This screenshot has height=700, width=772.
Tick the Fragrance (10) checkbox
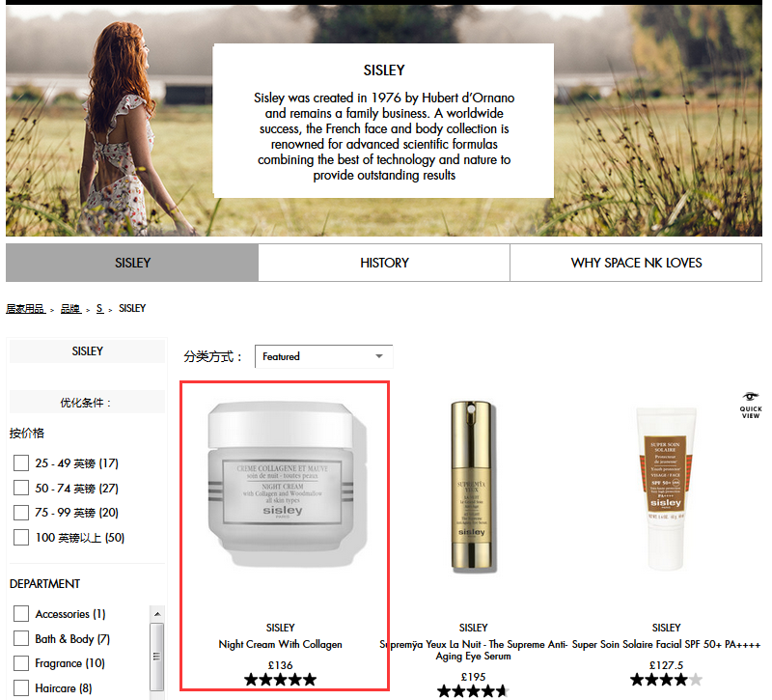[21, 663]
